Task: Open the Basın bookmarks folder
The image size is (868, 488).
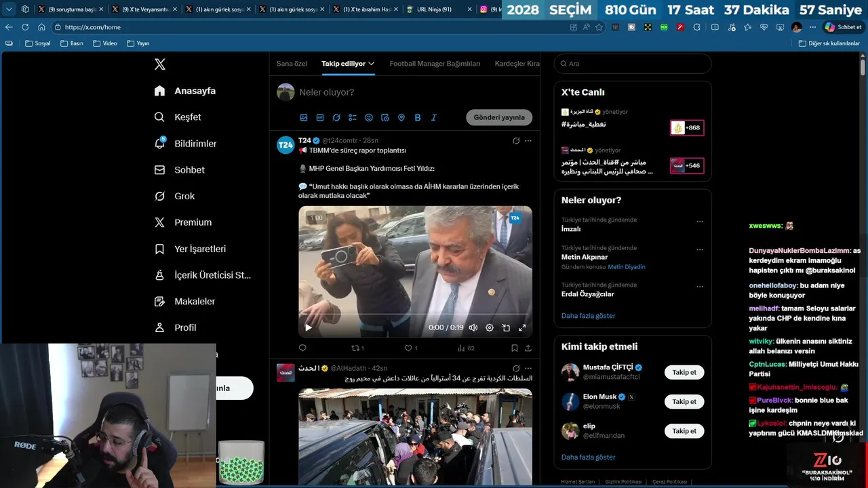Action: pos(72,43)
